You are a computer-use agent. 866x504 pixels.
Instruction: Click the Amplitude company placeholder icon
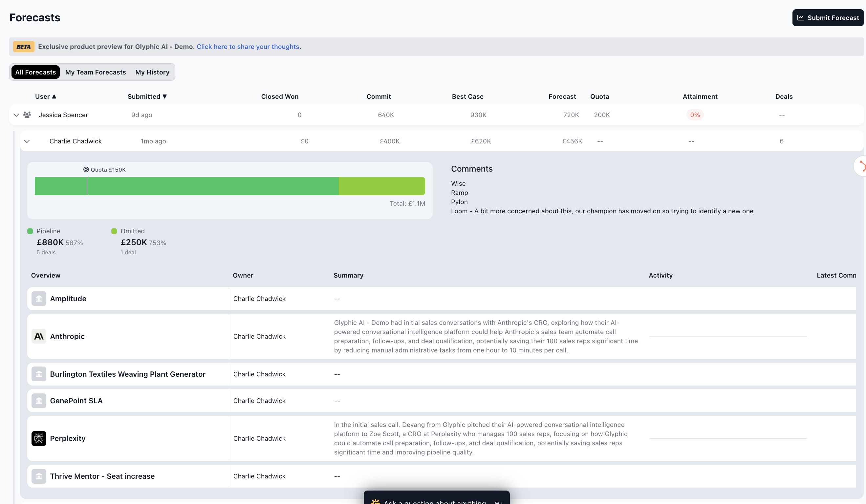tap(39, 299)
